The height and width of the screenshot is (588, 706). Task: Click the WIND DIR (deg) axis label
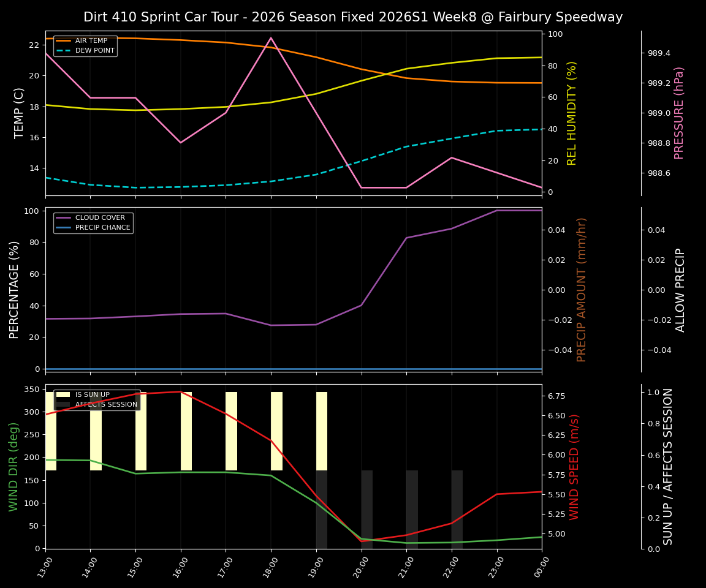(x=13, y=468)
